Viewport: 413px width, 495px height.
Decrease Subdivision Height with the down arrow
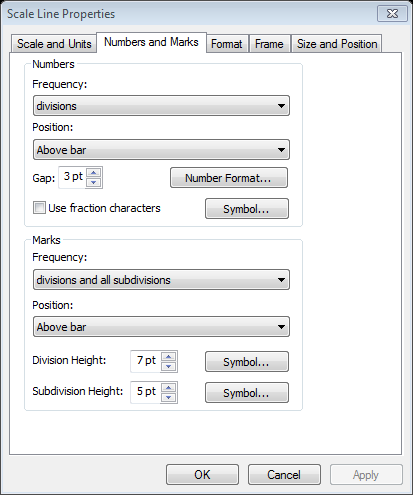[x=169, y=397]
